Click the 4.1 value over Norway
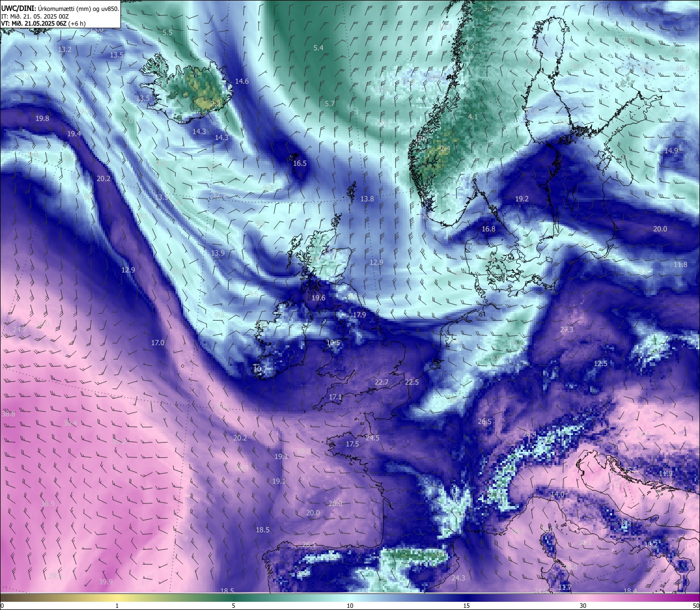 (x=473, y=117)
